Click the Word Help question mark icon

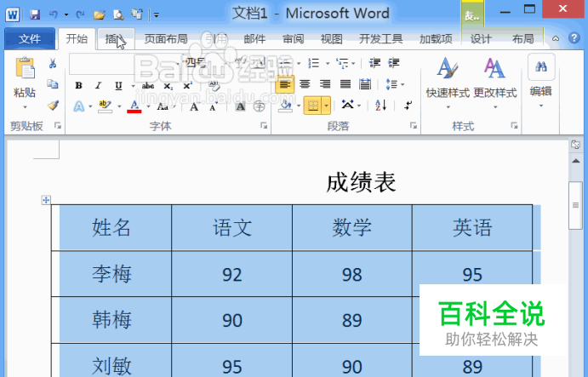574,38
